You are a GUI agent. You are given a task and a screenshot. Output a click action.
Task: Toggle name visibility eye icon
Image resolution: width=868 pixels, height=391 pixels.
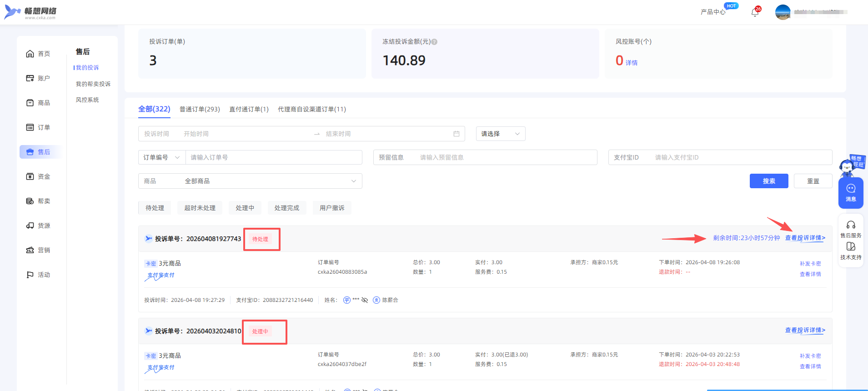[x=365, y=300]
